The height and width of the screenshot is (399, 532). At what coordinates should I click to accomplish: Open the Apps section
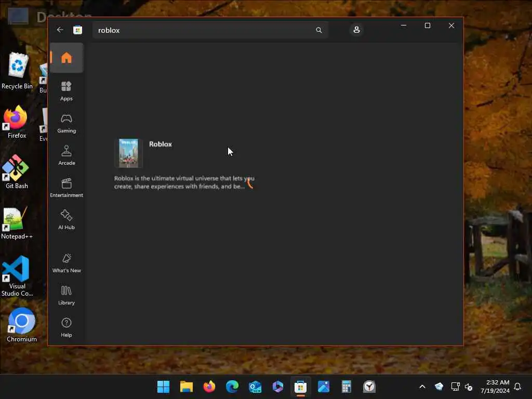[66, 91]
